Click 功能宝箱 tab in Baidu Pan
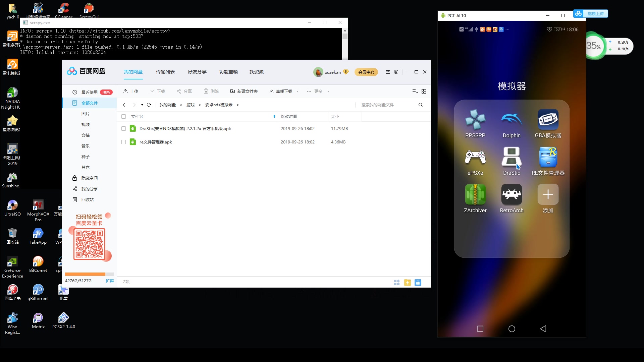The image size is (644, 362). pyautogui.click(x=228, y=72)
